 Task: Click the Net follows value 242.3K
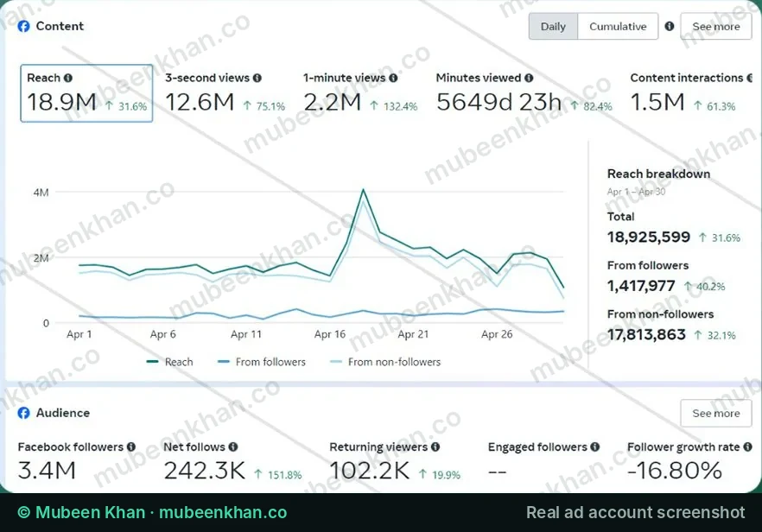[x=204, y=471]
